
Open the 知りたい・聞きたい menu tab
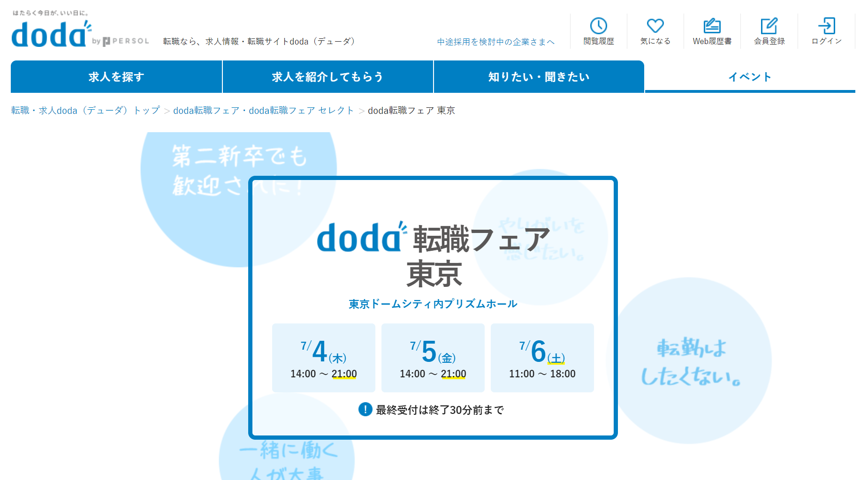539,76
